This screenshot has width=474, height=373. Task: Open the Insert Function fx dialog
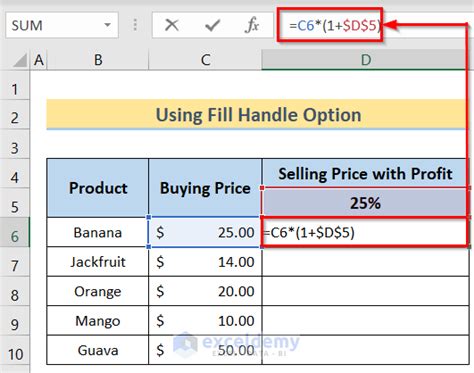point(252,25)
